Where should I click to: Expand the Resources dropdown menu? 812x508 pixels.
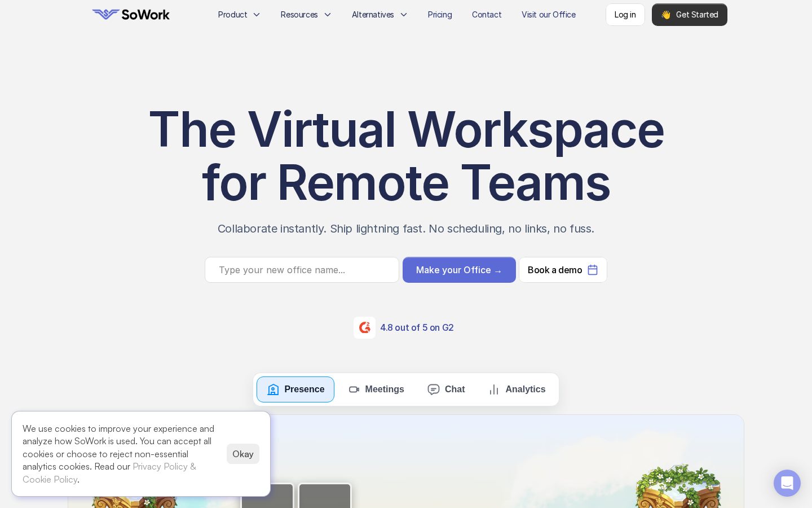[306, 15]
